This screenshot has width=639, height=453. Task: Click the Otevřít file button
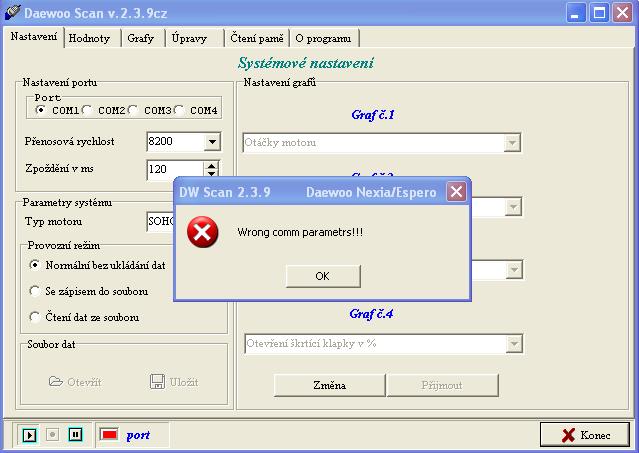(x=75, y=382)
